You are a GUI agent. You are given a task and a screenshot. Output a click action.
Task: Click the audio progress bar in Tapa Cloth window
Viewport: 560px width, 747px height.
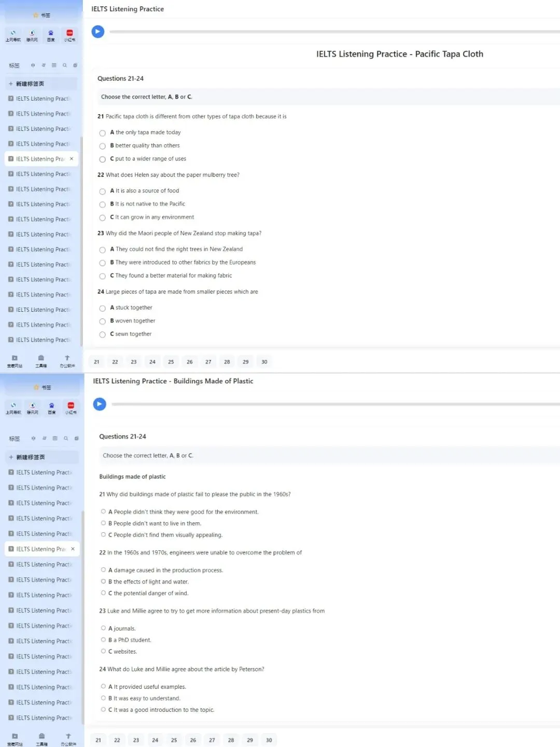334,32
